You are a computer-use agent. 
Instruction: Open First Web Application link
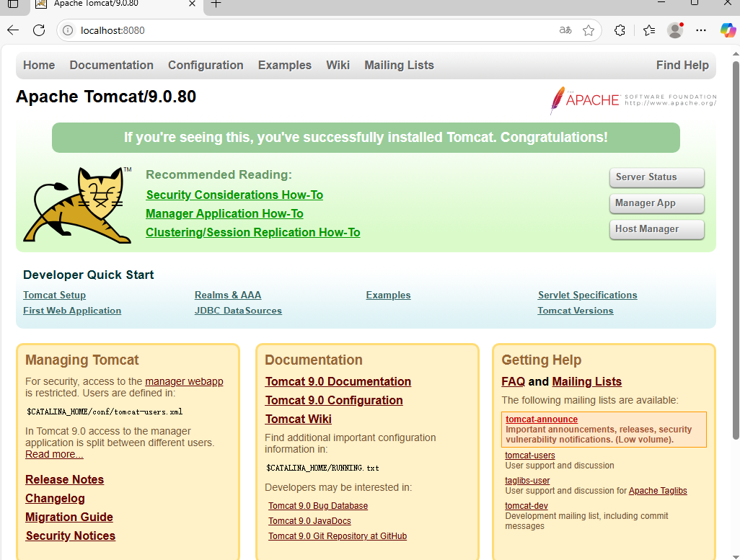(x=72, y=311)
